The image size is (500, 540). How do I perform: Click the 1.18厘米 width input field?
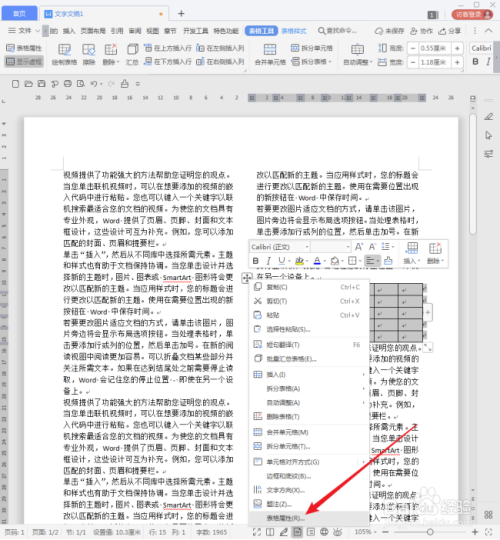pyautogui.click(x=433, y=62)
